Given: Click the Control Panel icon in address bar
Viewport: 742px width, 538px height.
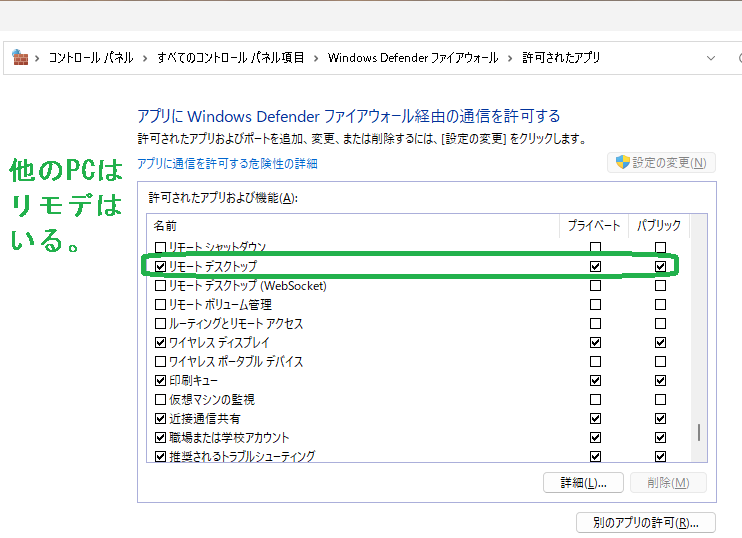Looking at the screenshot, I should (20, 58).
